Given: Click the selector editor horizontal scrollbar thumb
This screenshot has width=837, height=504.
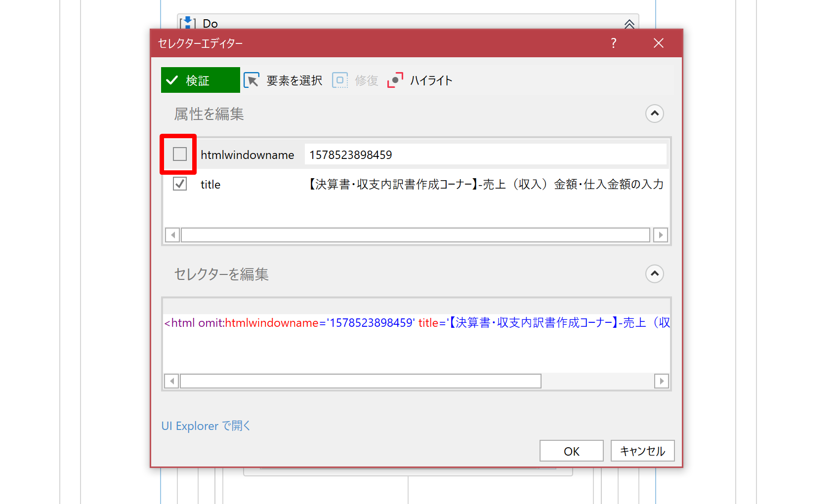Looking at the screenshot, I should (x=361, y=381).
